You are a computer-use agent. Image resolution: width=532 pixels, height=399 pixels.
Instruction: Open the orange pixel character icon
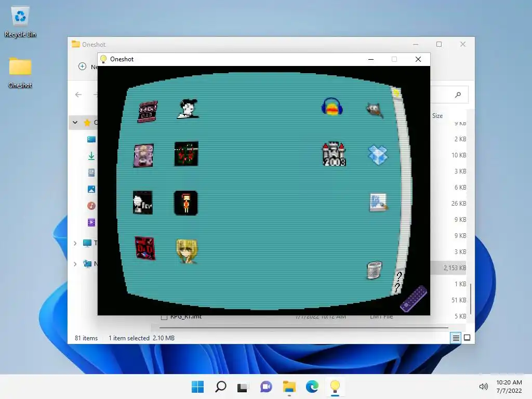point(185,203)
